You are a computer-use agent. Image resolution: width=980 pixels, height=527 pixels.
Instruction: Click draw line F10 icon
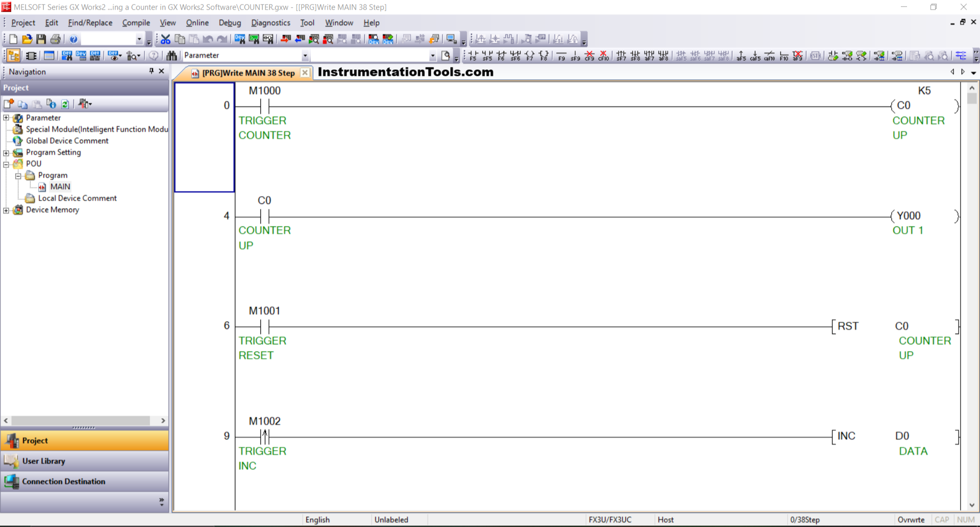point(784,56)
